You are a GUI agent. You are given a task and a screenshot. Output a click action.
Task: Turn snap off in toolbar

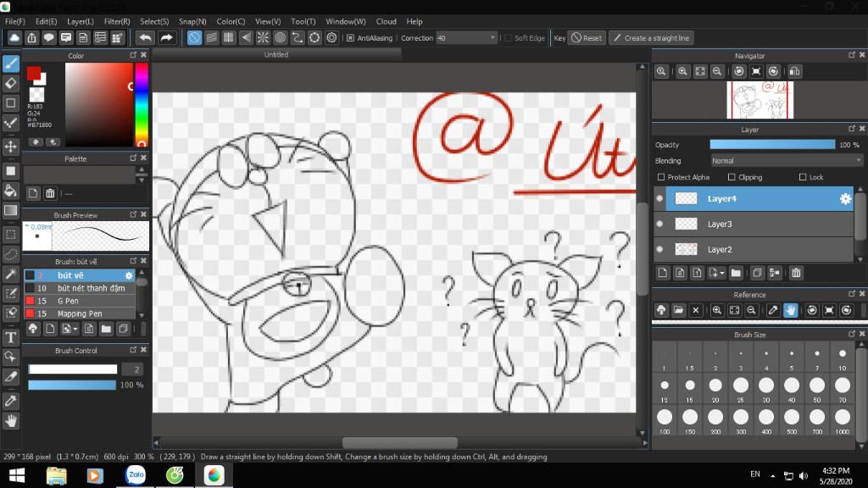pos(194,37)
